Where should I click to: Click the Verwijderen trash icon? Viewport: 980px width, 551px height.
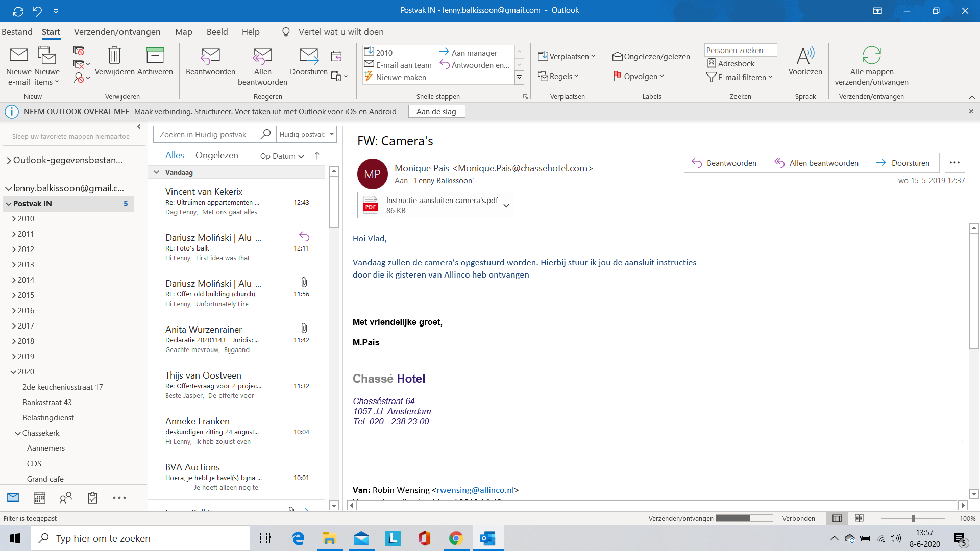(114, 56)
